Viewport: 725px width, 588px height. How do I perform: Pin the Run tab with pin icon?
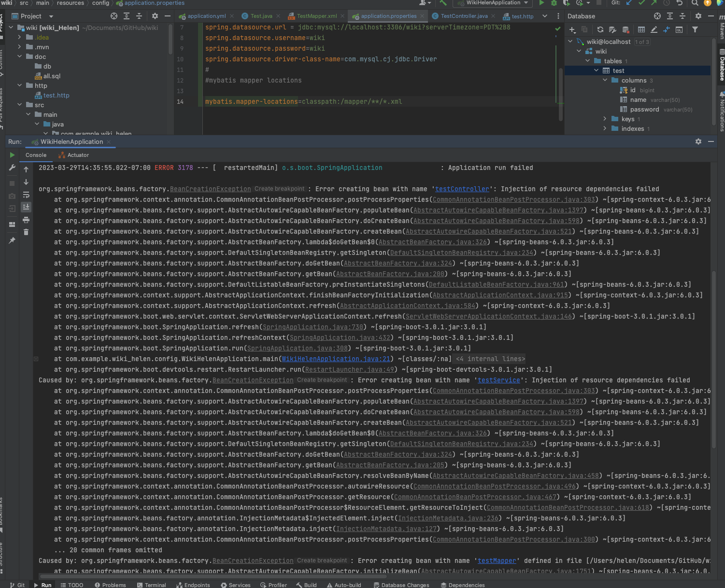point(12,240)
